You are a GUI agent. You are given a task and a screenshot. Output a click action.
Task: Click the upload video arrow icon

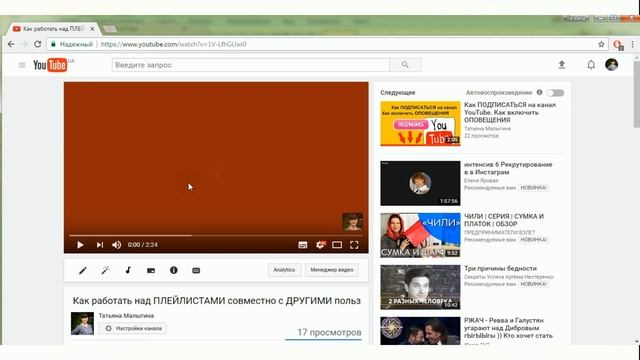pos(562,64)
